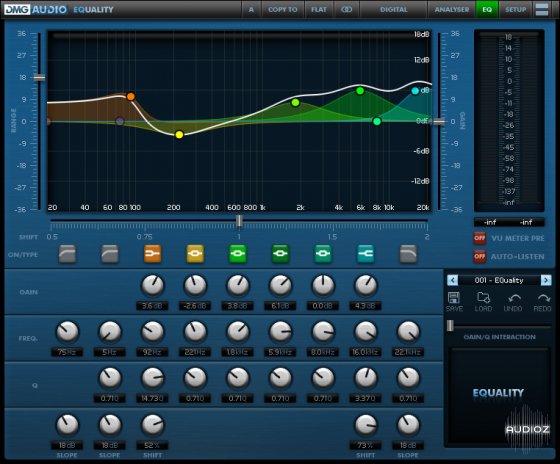The width and height of the screenshot is (560, 464).
Task: Click the 5Hz frequency value field
Action: 110,352
